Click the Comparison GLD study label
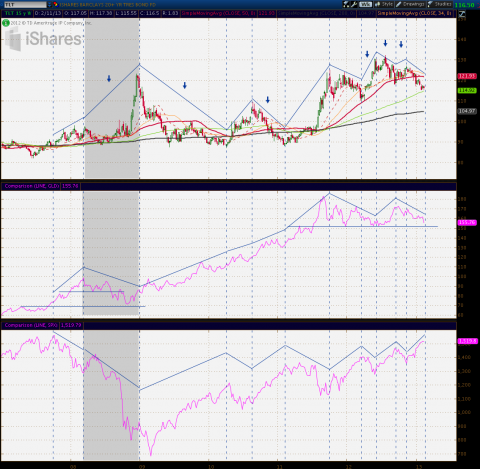 [32, 186]
